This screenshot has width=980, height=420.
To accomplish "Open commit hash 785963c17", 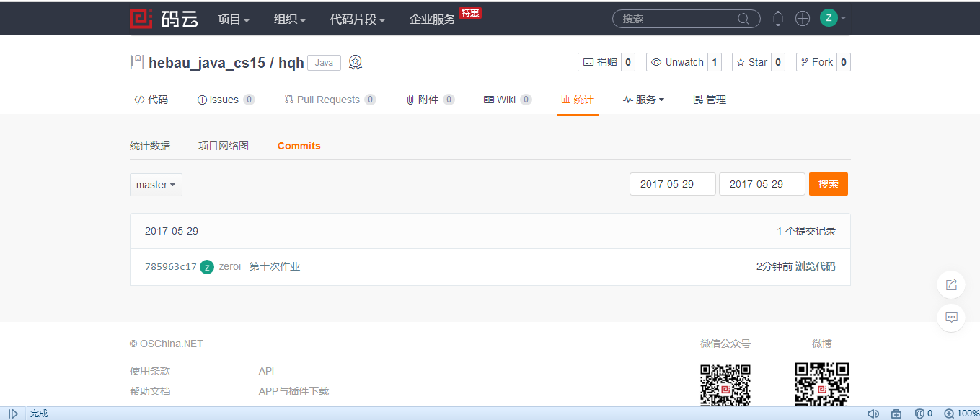I will point(171,267).
